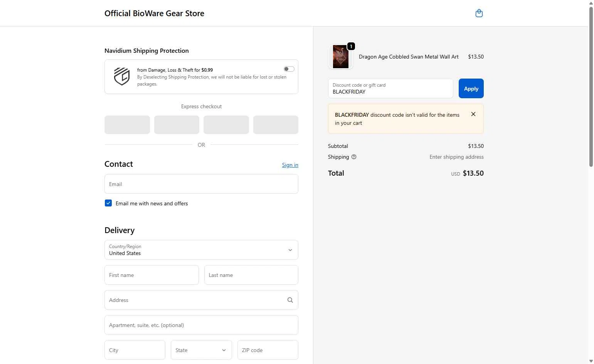The image size is (594, 364).
Task: Click the Dragon Age Cobbled Swan Metal Wall Art name
Action: (x=409, y=57)
